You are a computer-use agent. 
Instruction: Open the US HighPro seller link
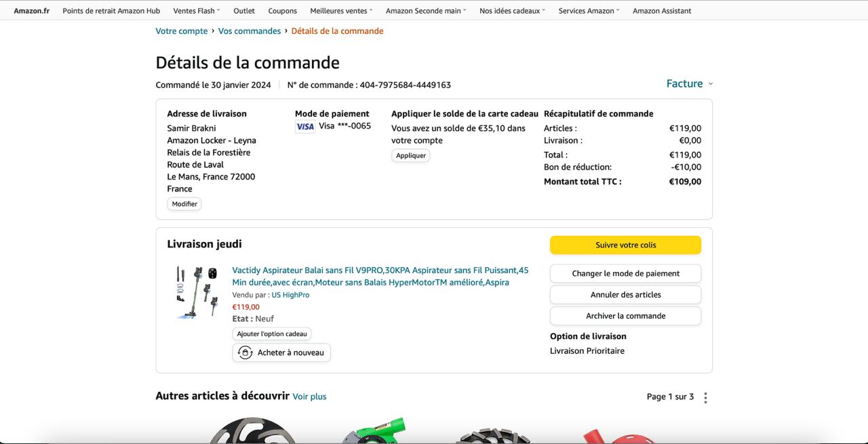(290, 295)
